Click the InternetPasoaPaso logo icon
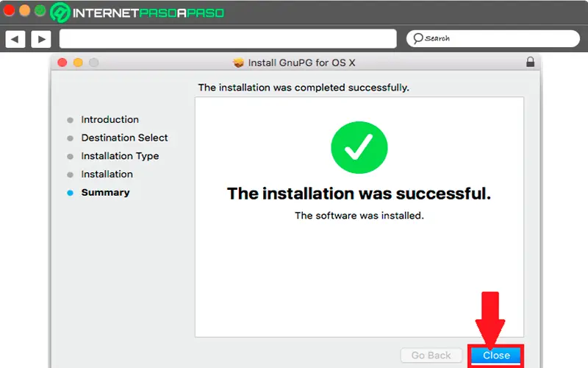Image resolution: width=588 pixels, height=368 pixels. click(60, 13)
